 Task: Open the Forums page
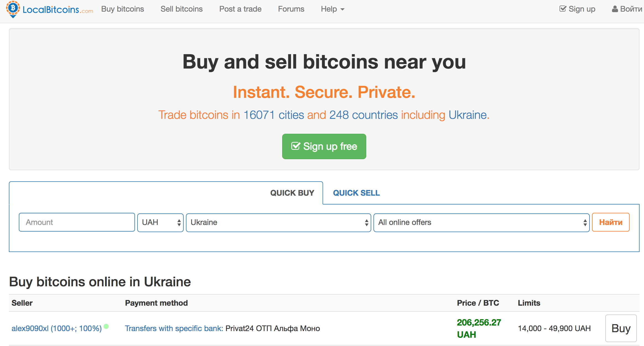tap(291, 9)
